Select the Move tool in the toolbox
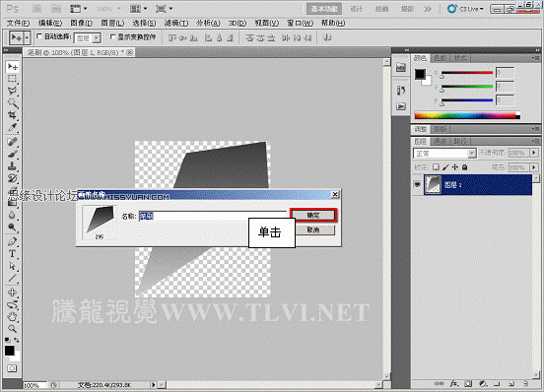 12,66
